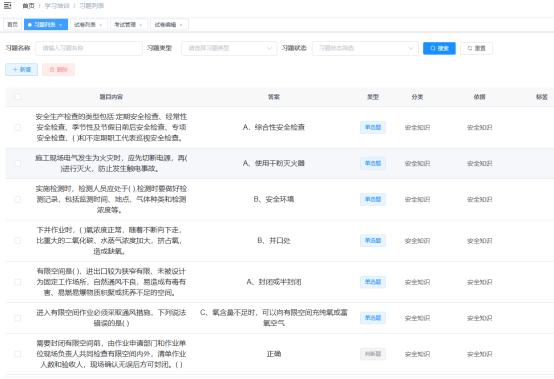Click the 判断题 tag in the 正确 row

[x=373, y=354]
